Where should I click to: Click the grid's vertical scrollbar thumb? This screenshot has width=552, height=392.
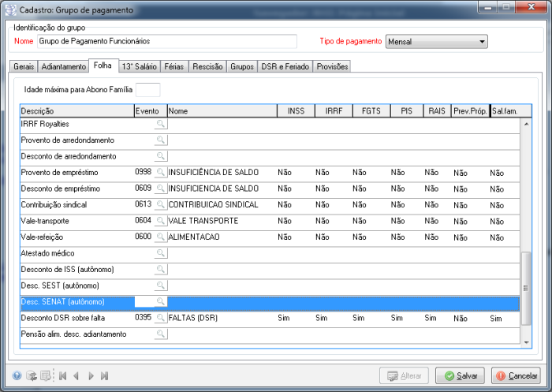coord(527,288)
